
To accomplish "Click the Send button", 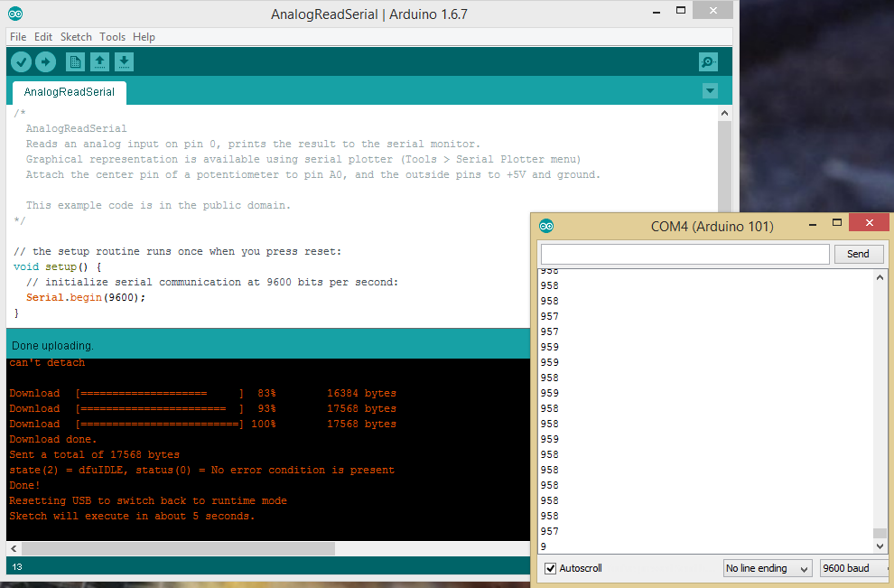I will click(x=859, y=254).
